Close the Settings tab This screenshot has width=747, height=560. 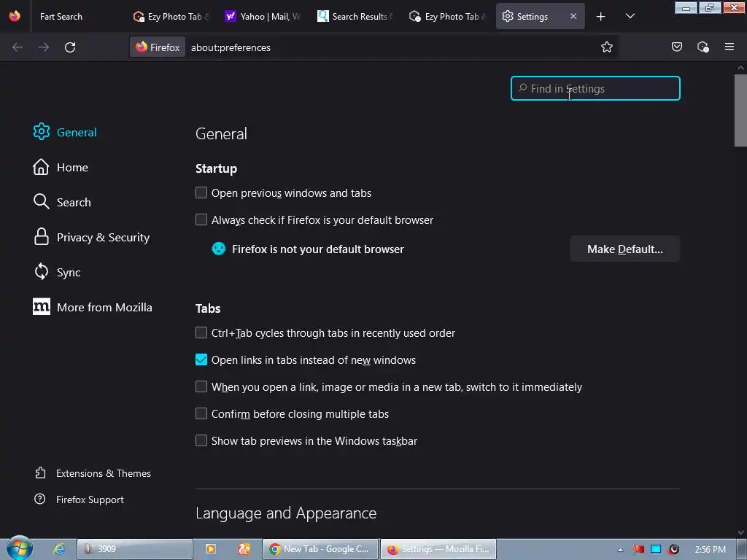tap(573, 16)
